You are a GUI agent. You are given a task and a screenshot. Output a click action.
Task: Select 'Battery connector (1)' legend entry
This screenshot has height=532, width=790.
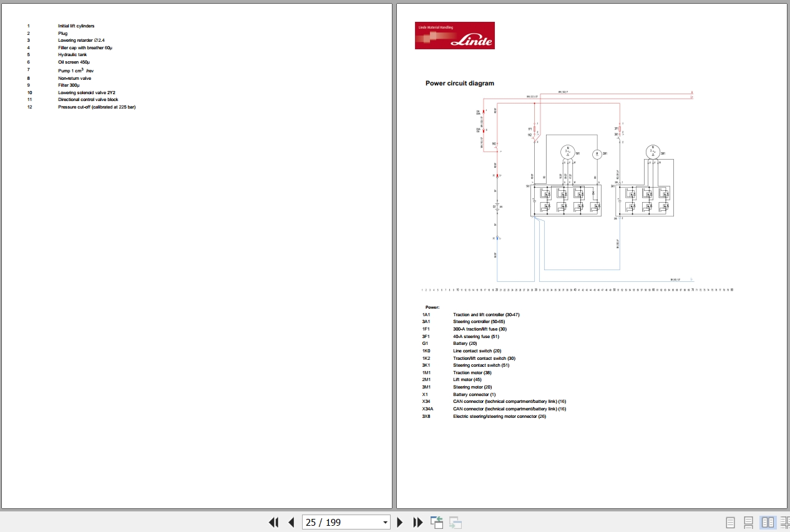click(474, 394)
